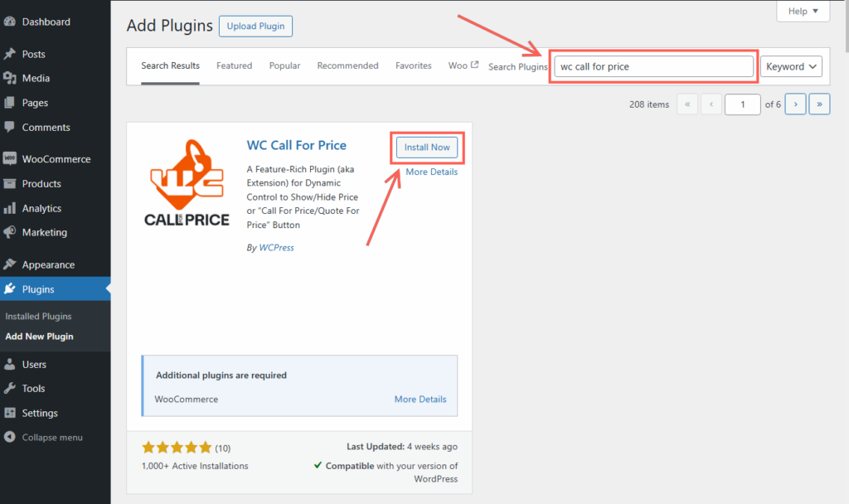This screenshot has width=849, height=504.
Task: Click the Media library icon
Action: point(10,78)
